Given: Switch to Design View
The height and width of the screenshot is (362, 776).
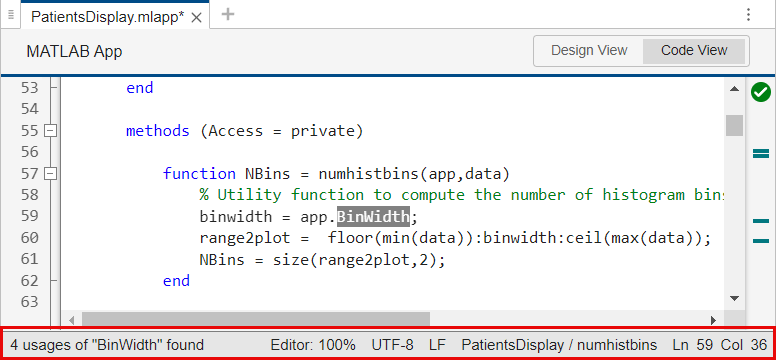Looking at the screenshot, I should (x=589, y=51).
